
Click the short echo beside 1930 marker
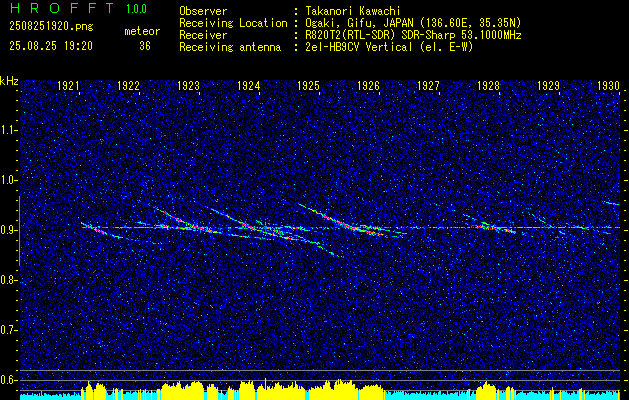click(612, 203)
